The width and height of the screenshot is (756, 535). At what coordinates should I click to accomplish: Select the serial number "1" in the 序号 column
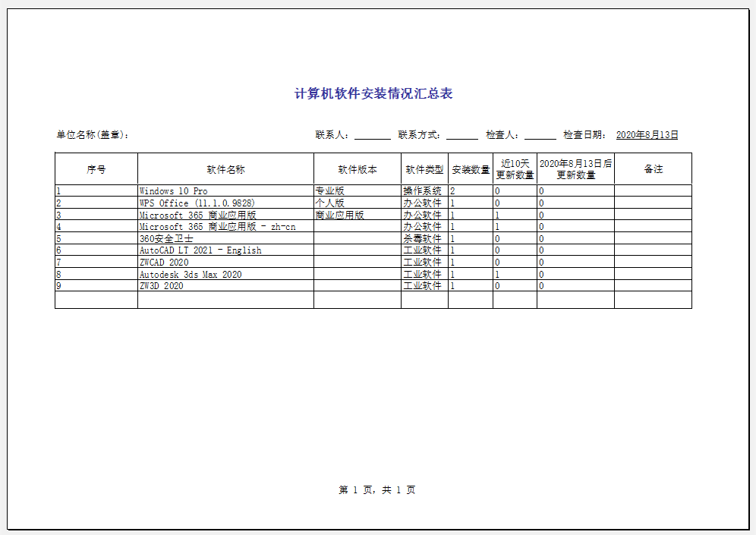coord(58,191)
